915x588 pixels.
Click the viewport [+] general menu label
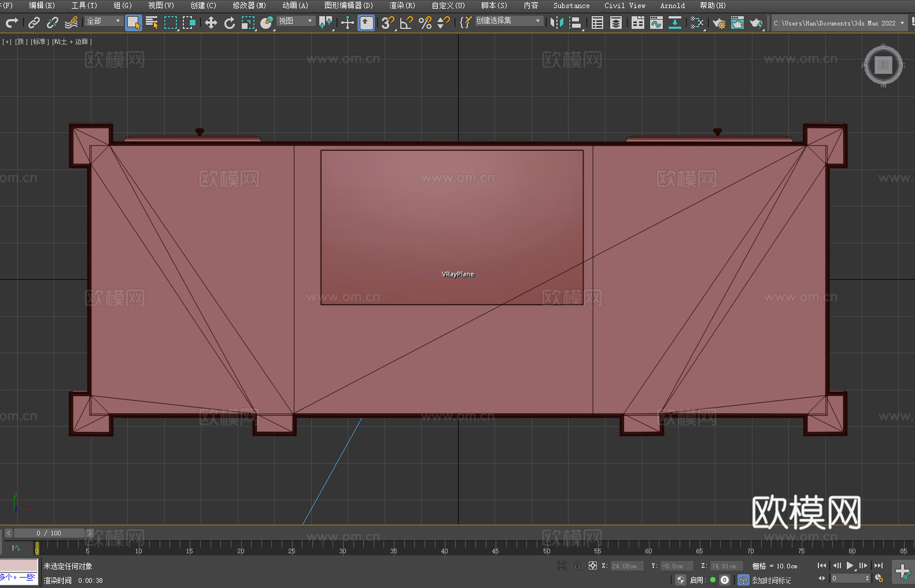click(7, 42)
